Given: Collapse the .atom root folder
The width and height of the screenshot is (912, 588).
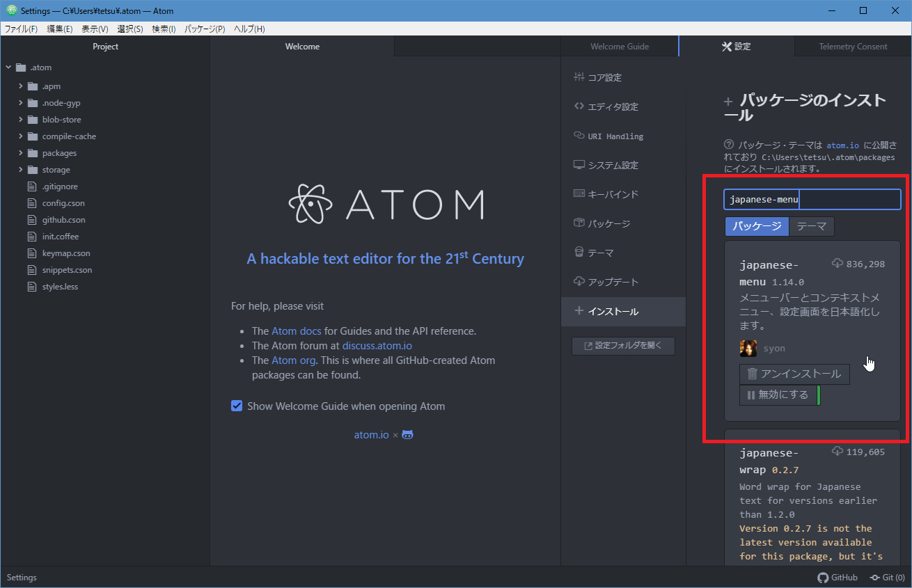Looking at the screenshot, I should point(8,67).
